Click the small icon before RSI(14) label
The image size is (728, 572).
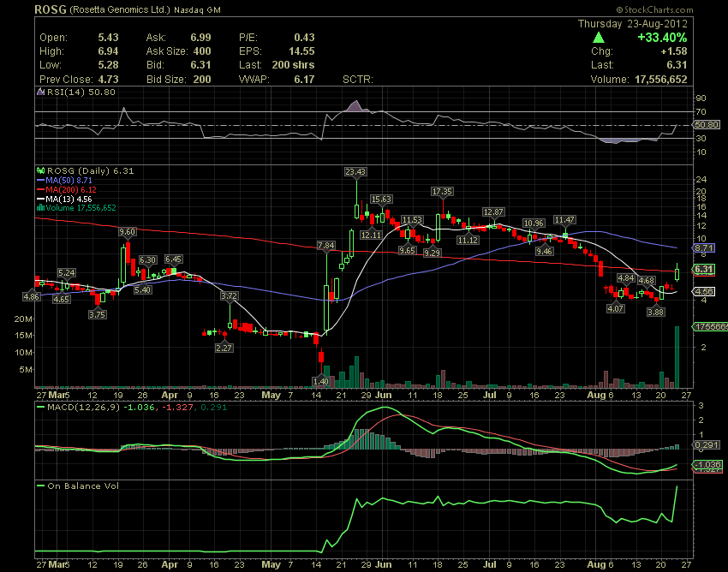41,92
